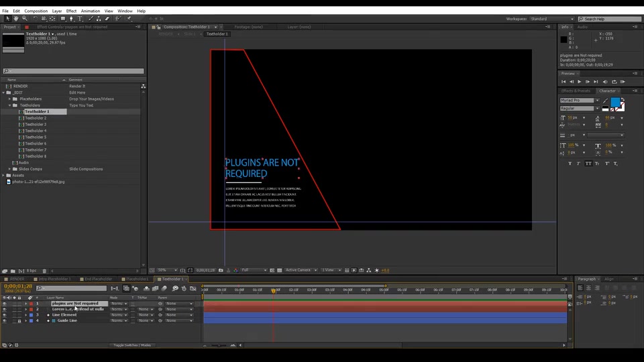The image size is (644, 362).
Task: Open the Myriad Pro font family dropdown
Action: point(580,100)
